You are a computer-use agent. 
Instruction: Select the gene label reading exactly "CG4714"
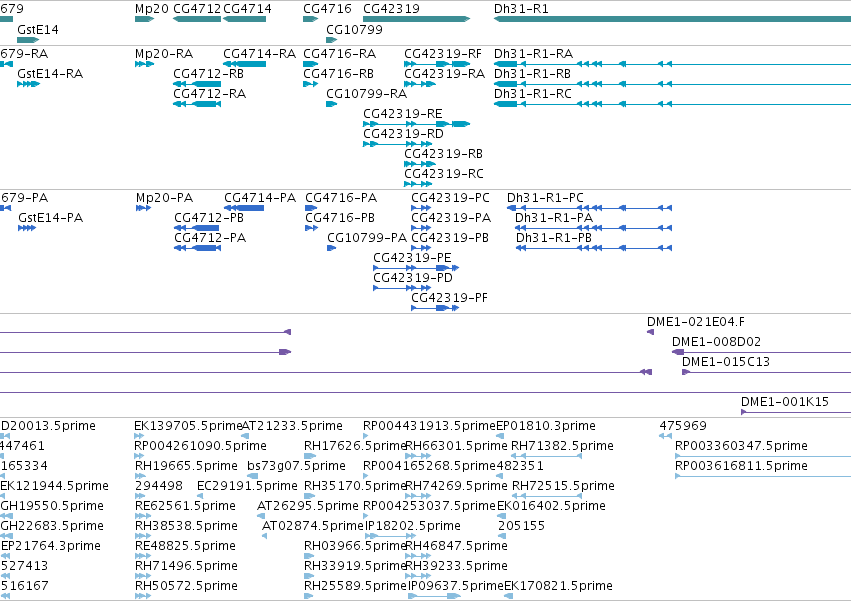(247, 9)
